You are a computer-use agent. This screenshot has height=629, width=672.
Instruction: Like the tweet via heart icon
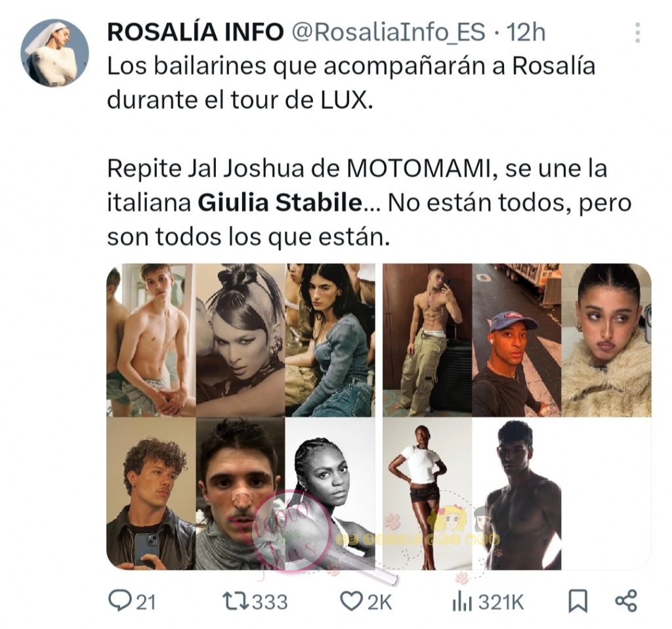point(351,601)
